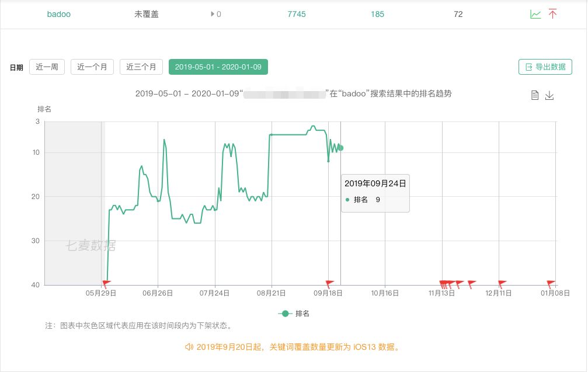Screen dimensions: 588x372
Task: Select the 近一周 date filter
Action: 47,67
